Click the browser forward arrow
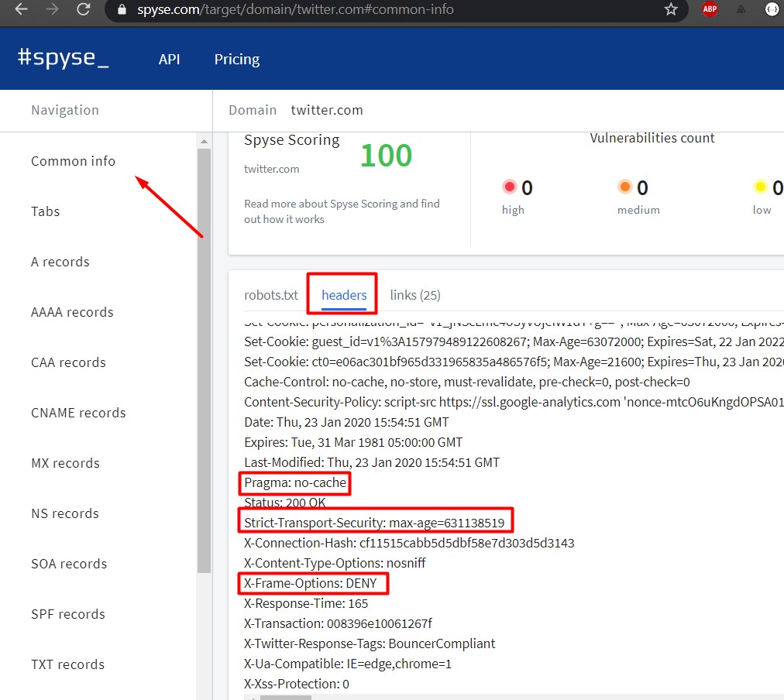 tap(52, 9)
